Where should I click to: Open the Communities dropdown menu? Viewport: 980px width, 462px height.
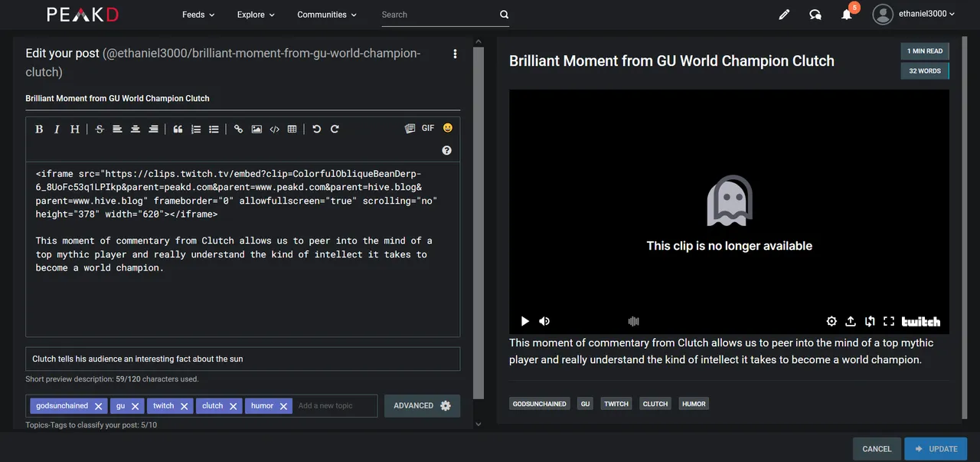(327, 15)
